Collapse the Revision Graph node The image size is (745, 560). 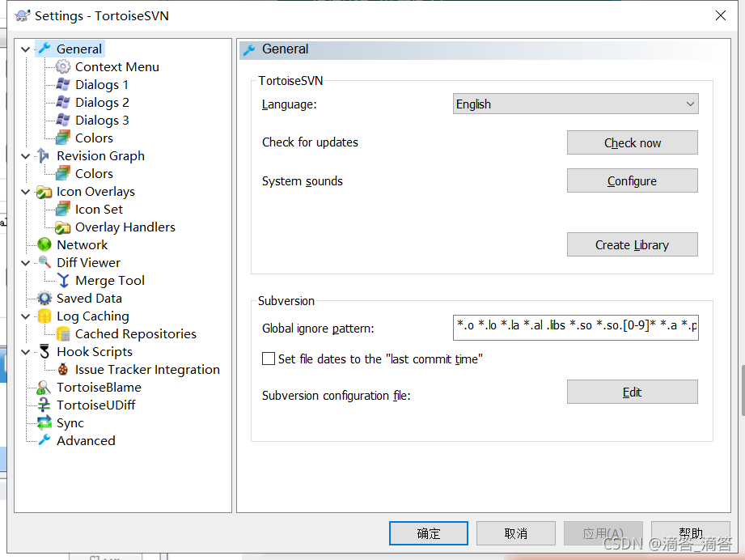tap(26, 156)
